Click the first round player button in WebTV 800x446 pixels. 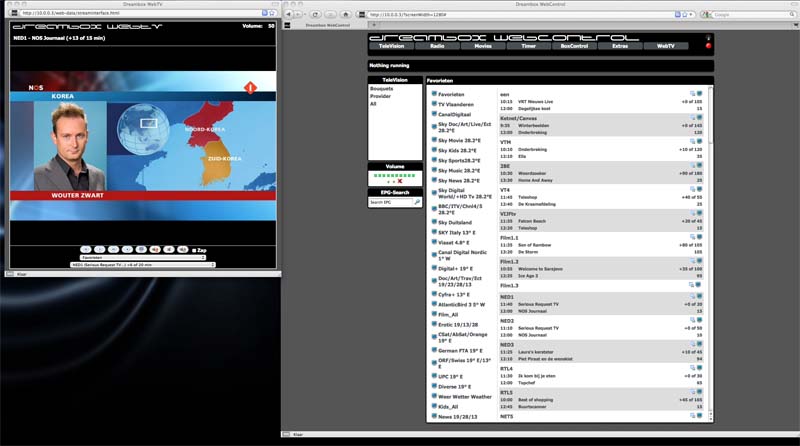point(86,250)
